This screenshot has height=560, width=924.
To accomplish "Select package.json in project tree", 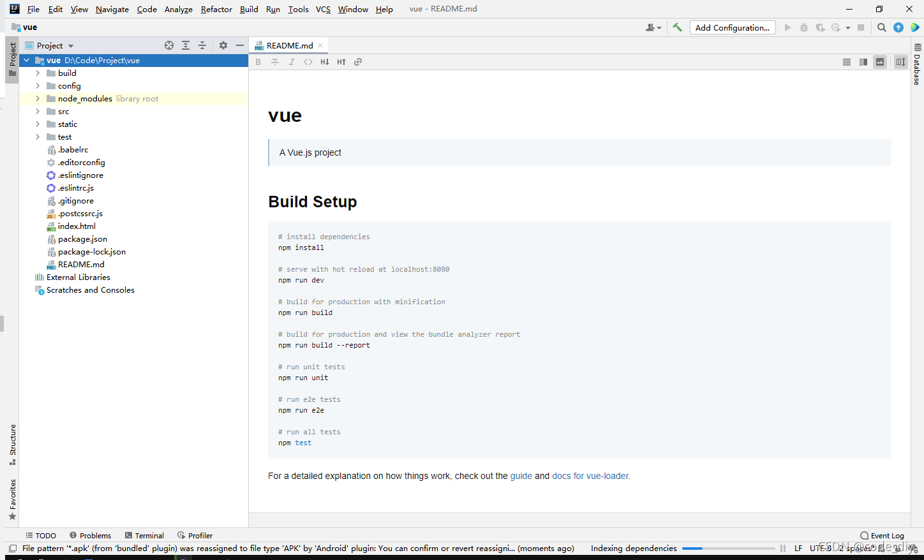I will [x=82, y=239].
